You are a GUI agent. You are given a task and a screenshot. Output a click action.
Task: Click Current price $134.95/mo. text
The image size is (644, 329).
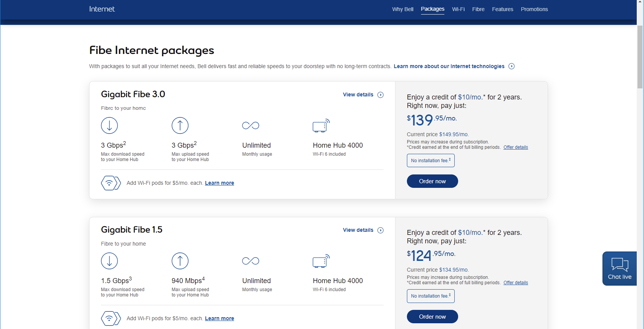[438, 270]
